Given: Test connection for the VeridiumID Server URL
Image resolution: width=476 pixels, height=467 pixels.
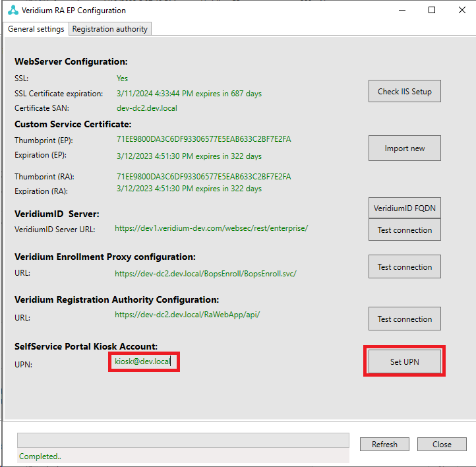Looking at the screenshot, I should [x=404, y=230].
